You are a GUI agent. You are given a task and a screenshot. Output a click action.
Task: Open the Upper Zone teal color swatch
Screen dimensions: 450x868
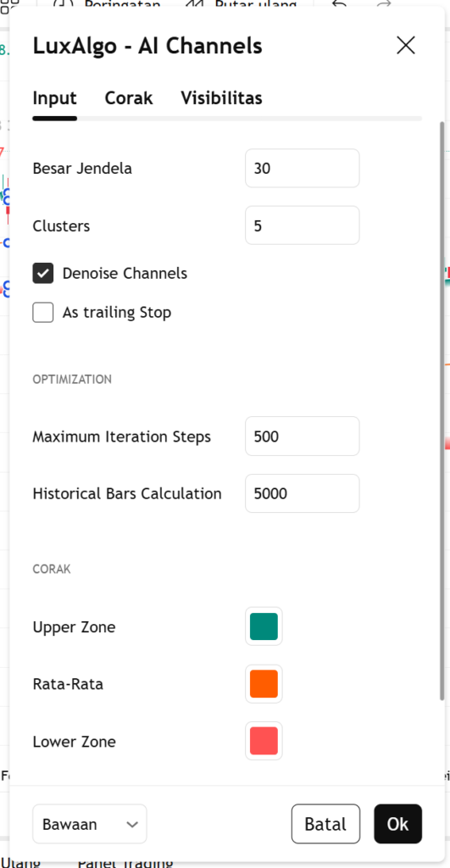tap(264, 626)
